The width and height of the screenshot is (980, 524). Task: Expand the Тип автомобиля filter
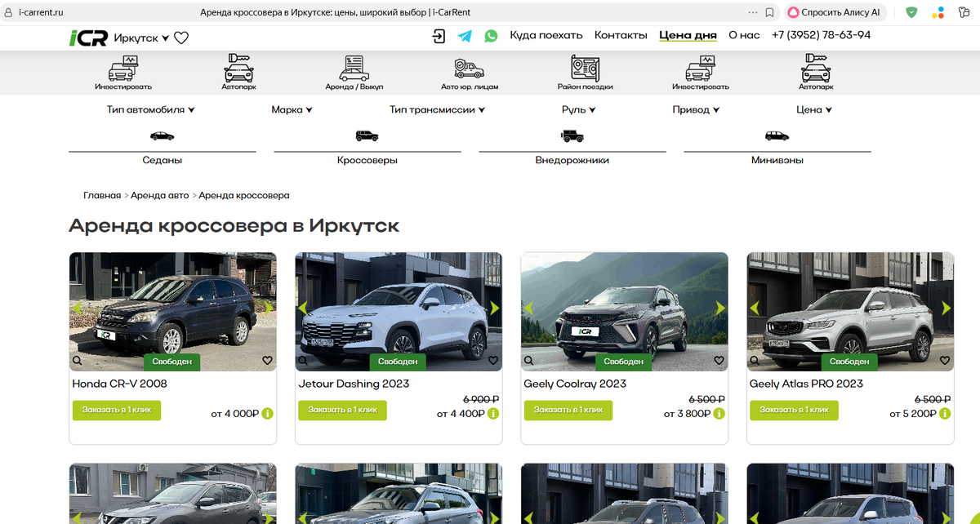[x=151, y=109]
